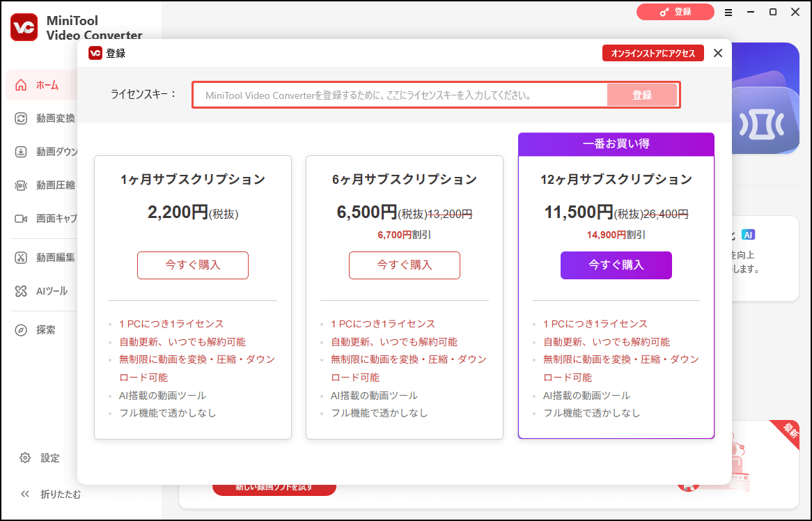Click the AI badge icon behind dialog
The width and height of the screenshot is (812, 521).
pos(748,235)
